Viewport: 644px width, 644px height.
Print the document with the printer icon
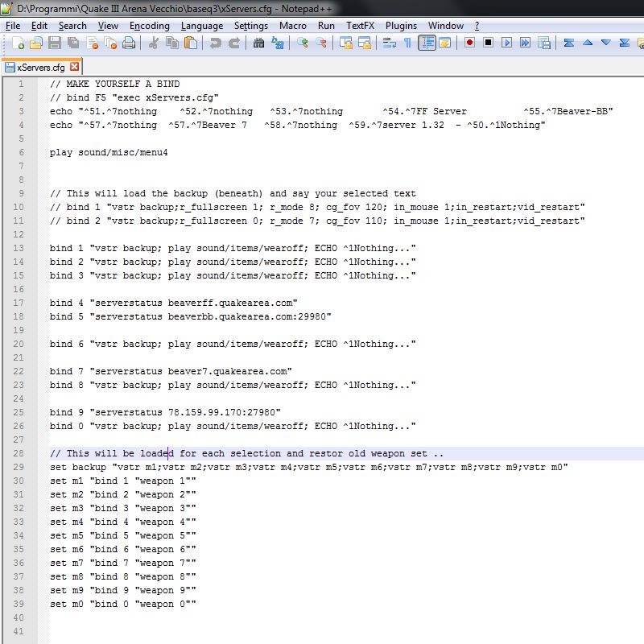tap(129, 43)
